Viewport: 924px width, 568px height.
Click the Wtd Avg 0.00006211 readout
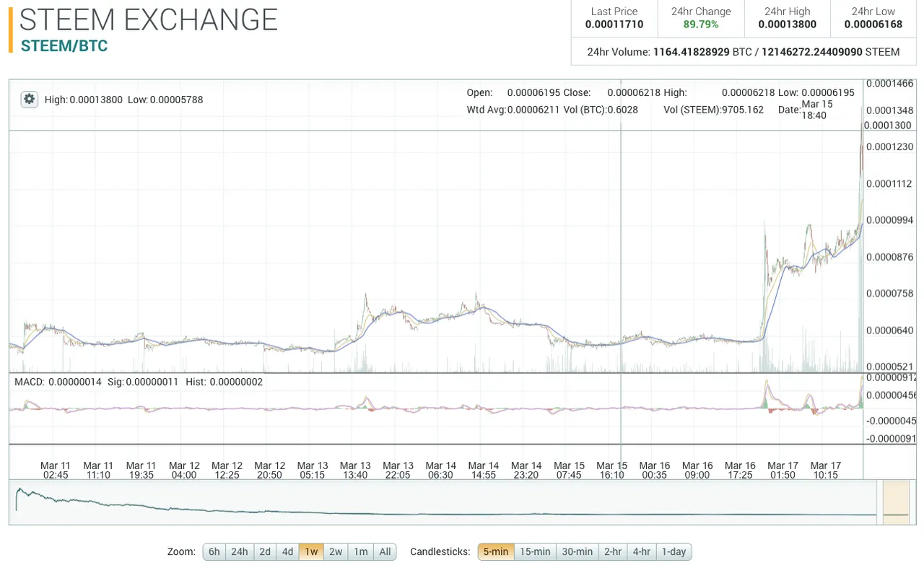pos(513,110)
